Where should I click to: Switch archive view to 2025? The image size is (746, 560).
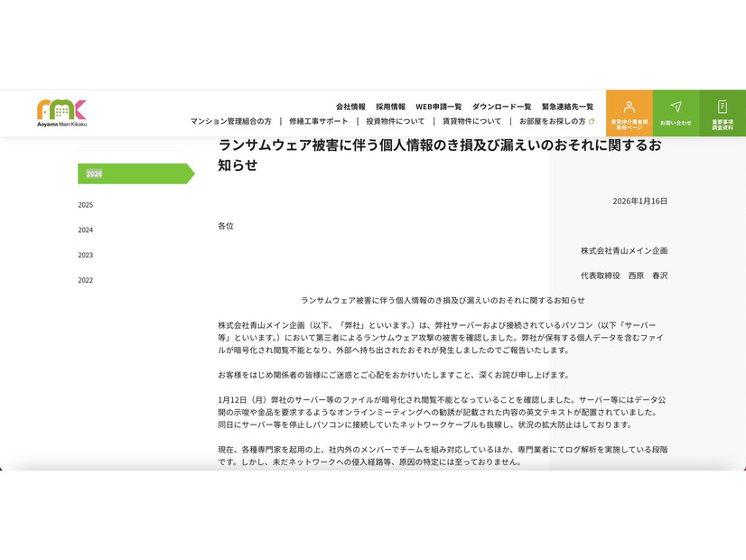tap(86, 205)
